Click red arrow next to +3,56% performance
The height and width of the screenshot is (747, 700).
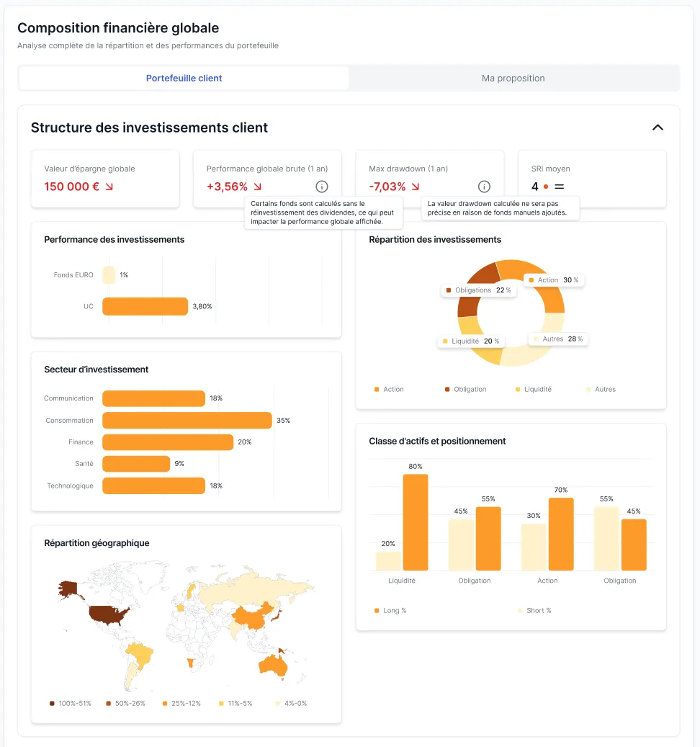coord(258,187)
